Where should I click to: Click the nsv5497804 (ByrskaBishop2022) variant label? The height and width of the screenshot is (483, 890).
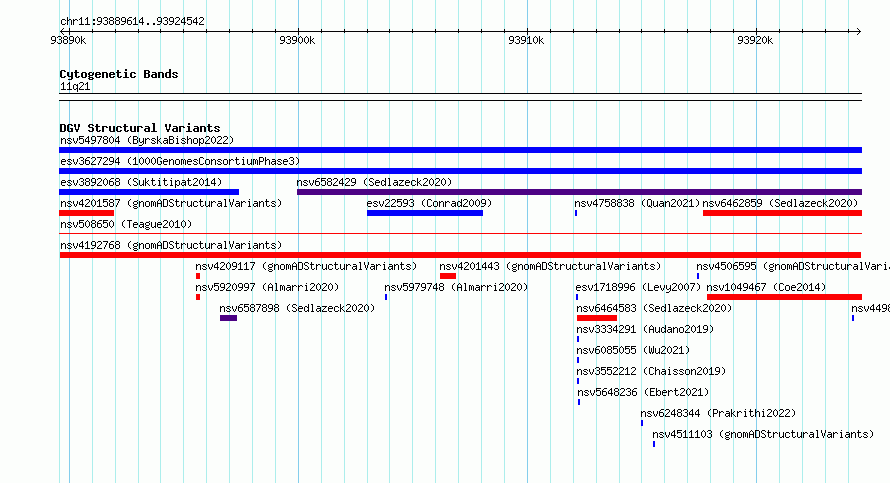(147, 140)
